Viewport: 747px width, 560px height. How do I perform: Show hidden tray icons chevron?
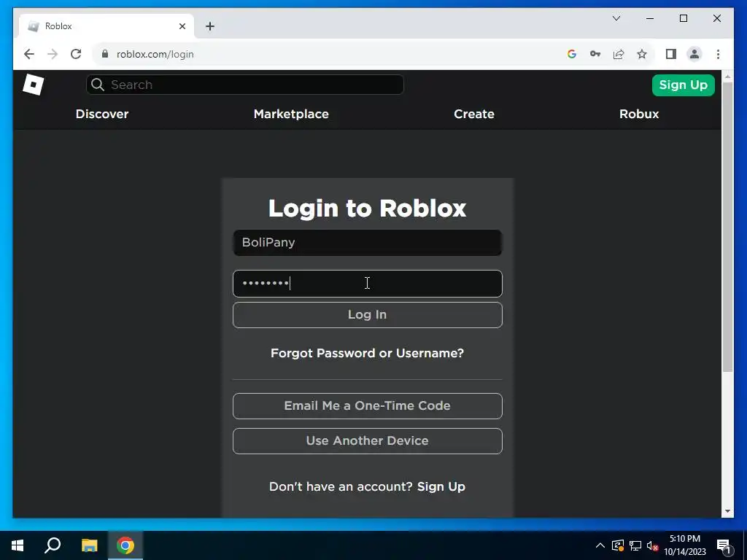600,545
